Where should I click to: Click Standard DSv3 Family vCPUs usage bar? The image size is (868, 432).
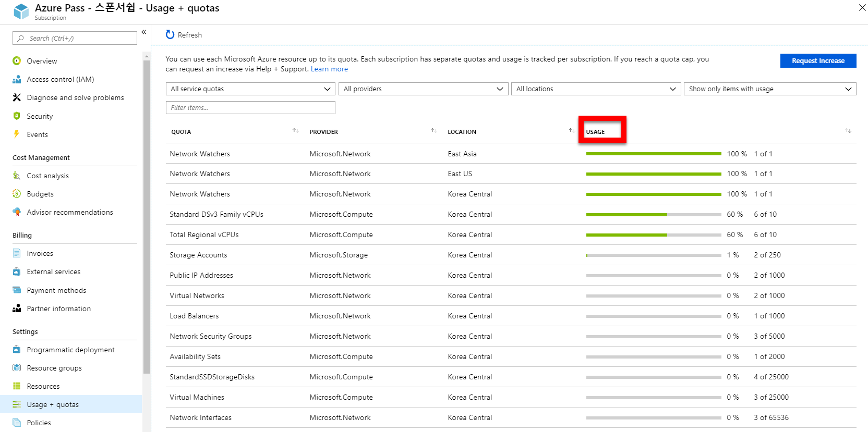point(654,214)
